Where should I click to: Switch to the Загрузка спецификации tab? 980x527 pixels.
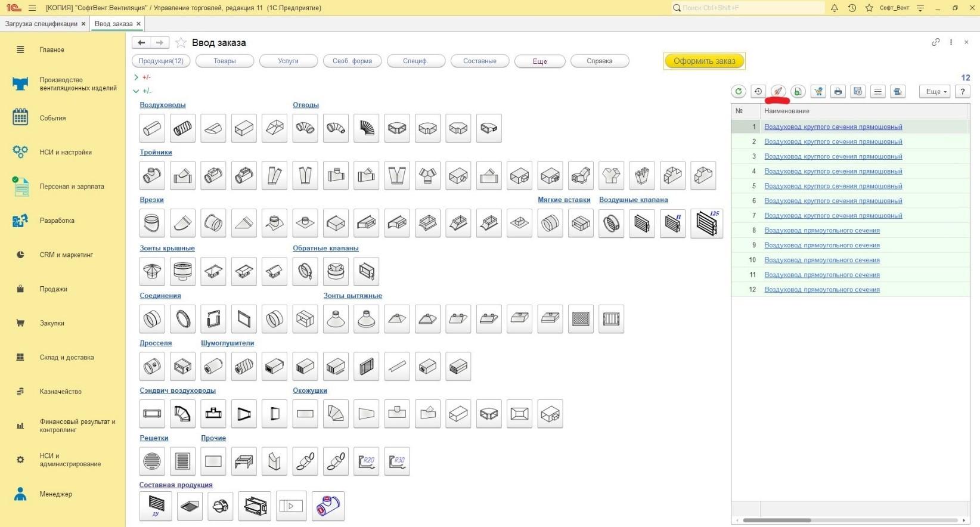[x=41, y=24]
